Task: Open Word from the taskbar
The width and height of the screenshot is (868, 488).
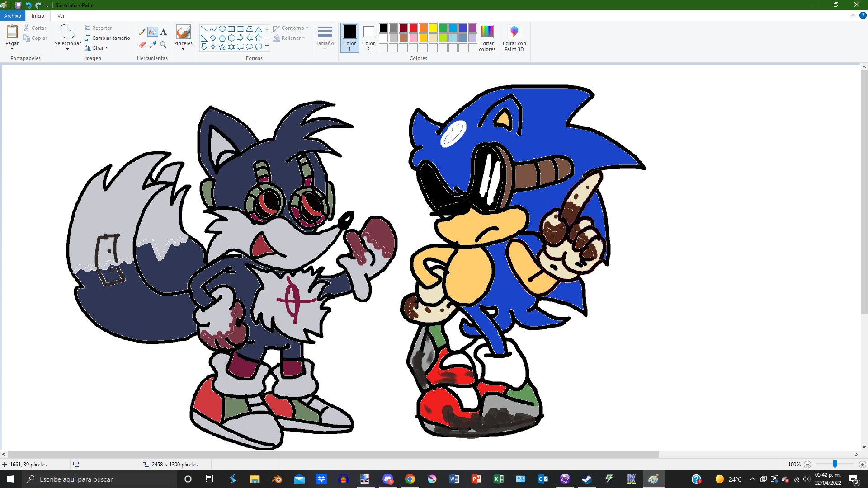Action: pyautogui.click(x=454, y=479)
